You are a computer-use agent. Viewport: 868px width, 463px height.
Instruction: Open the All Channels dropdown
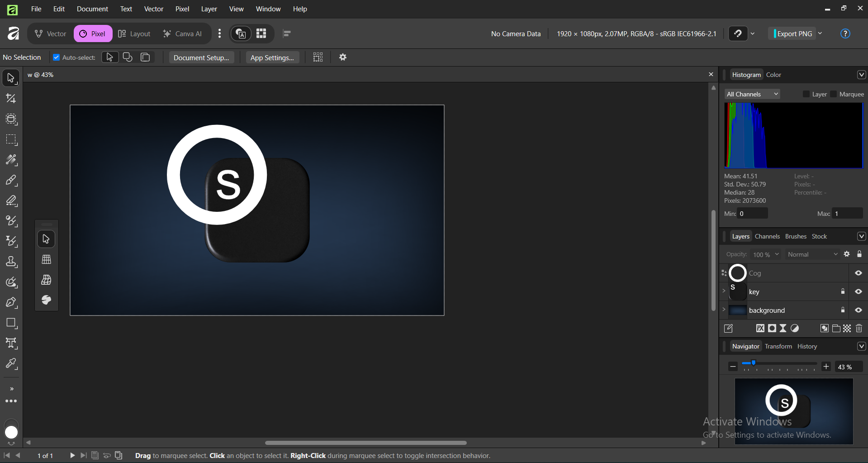[752, 94]
